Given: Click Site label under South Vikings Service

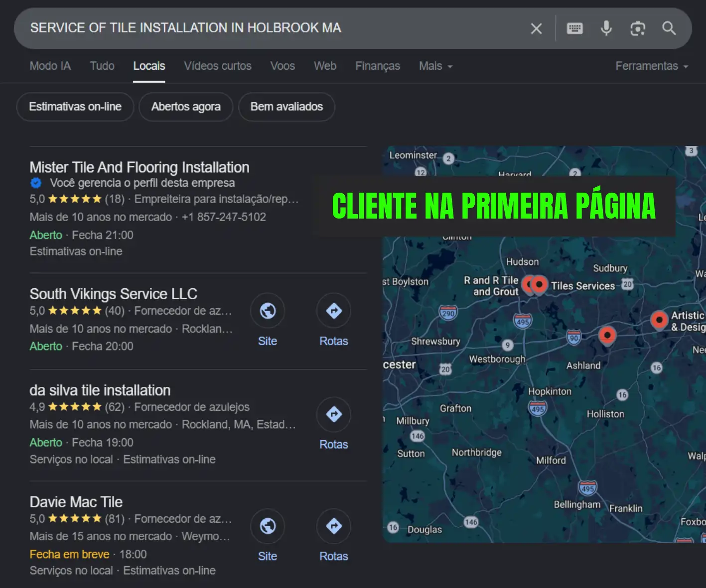Looking at the screenshot, I should 268,341.
